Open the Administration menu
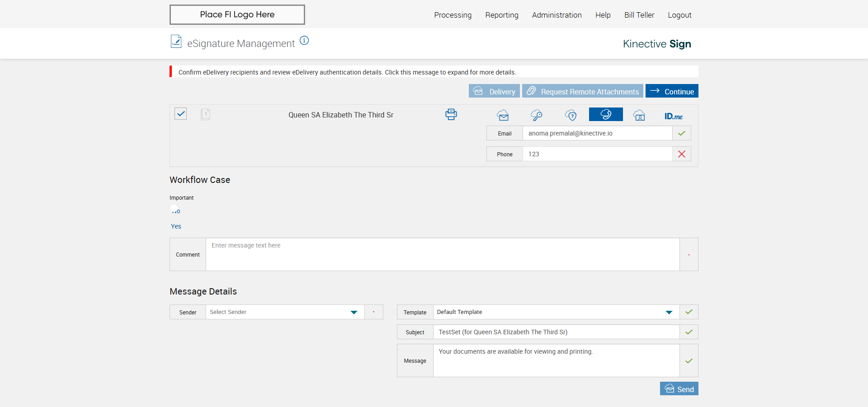This screenshot has height=407, width=868. 557,15
